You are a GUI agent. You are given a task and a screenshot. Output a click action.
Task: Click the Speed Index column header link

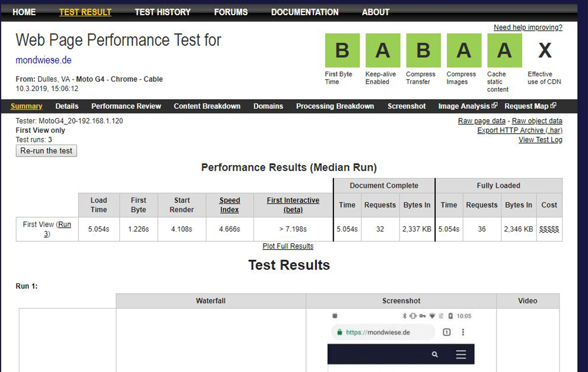230,205
